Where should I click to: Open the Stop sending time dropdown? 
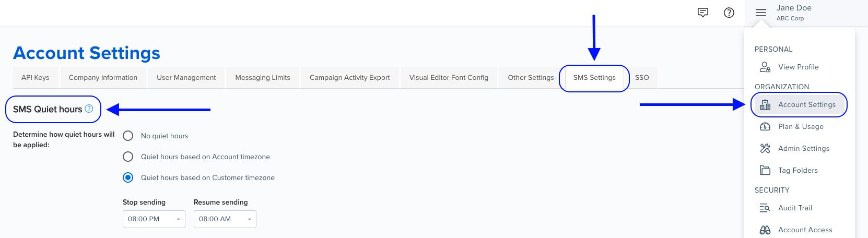[154, 219]
